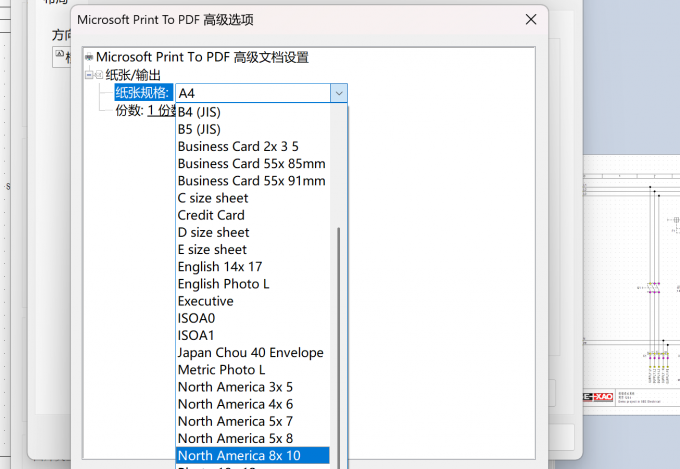This screenshot has width=680, height=469.
Task: Choose ISOA1 paper size
Action: [x=253, y=335]
